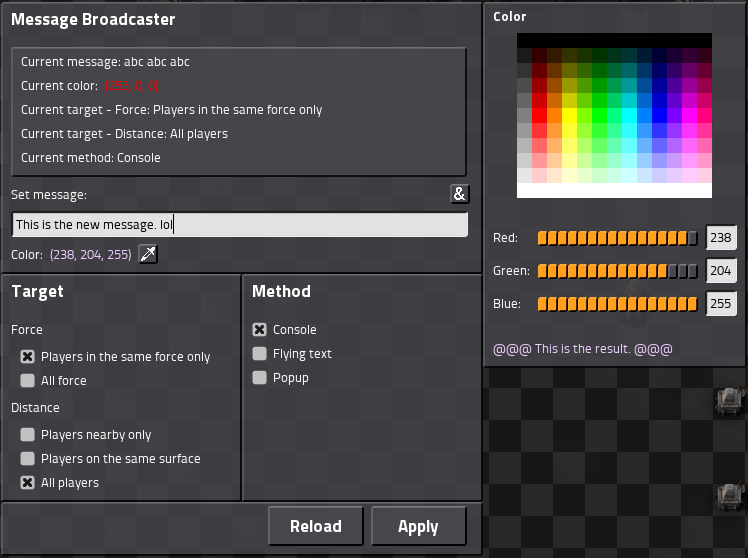
Task: Enable the 'All force' checkbox
Action: coord(28,381)
